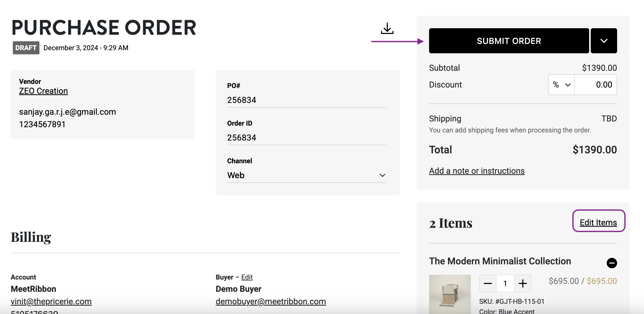Viewport: 644px width, 314px height.
Task: Decrease item quantity with minus button
Action: [x=488, y=283]
